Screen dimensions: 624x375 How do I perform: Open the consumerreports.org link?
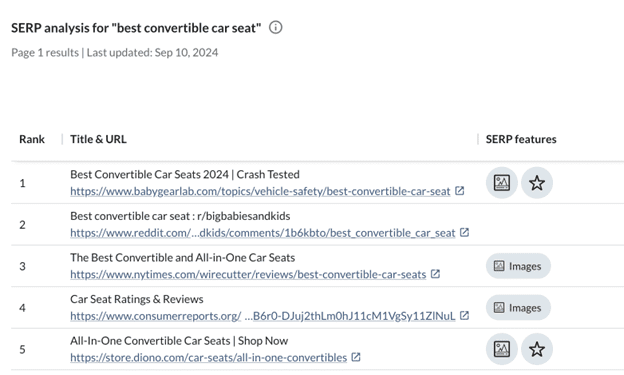pos(263,316)
